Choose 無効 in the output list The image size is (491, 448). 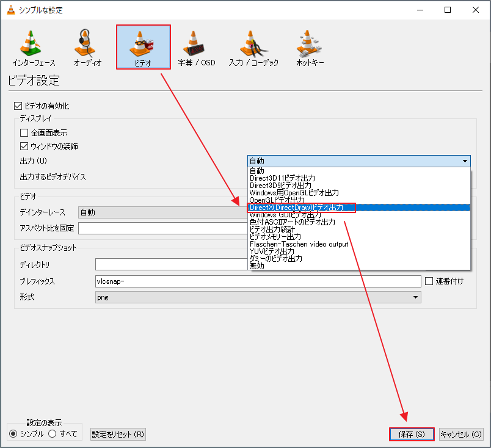pos(359,266)
